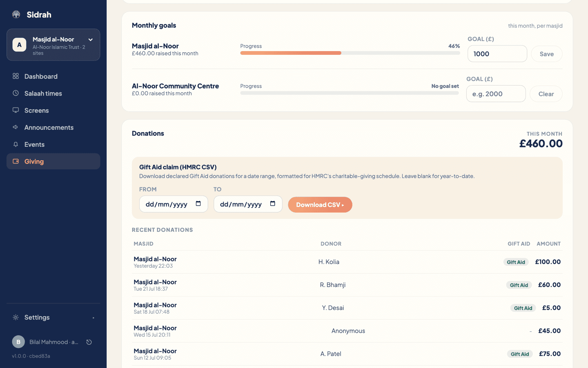Click the timestamp Yesterday 22:03
Image resolution: width=588 pixels, height=368 pixels.
[153, 266]
